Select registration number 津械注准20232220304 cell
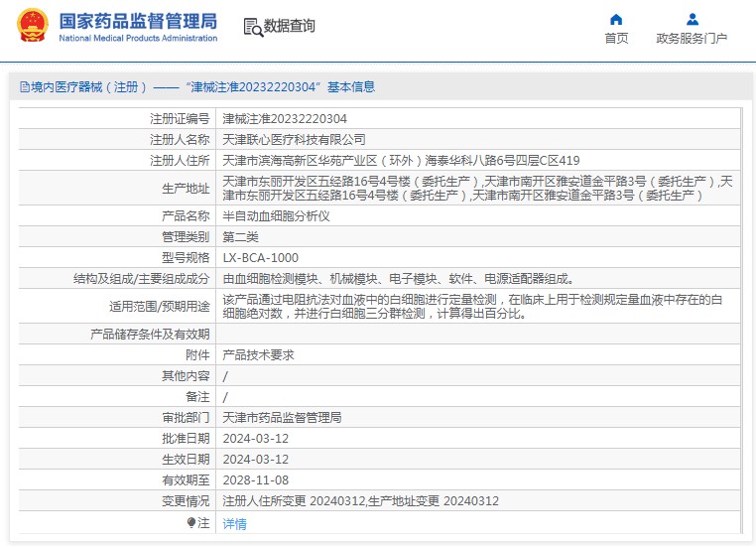The image size is (756, 546). (285, 119)
